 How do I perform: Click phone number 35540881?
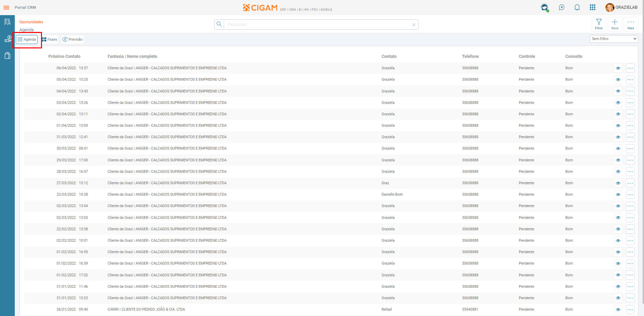(470, 309)
